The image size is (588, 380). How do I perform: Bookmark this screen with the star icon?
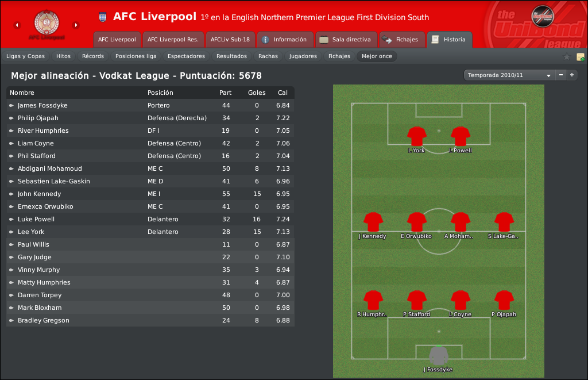pyautogui.click(x=567, y=57)
